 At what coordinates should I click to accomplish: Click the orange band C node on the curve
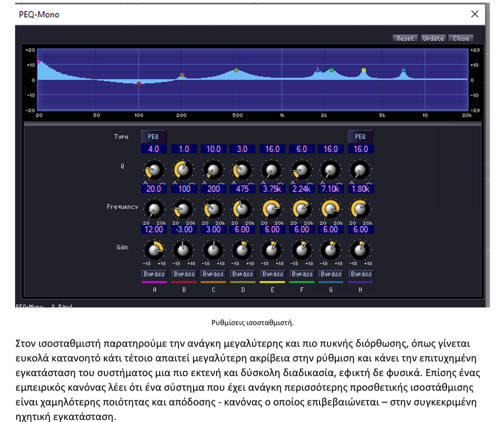click(x=182, y=75)
